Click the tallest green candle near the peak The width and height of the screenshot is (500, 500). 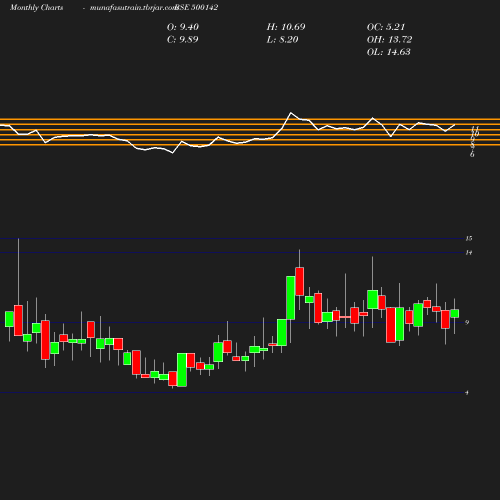pyautogui.click(x=291, y=298)
